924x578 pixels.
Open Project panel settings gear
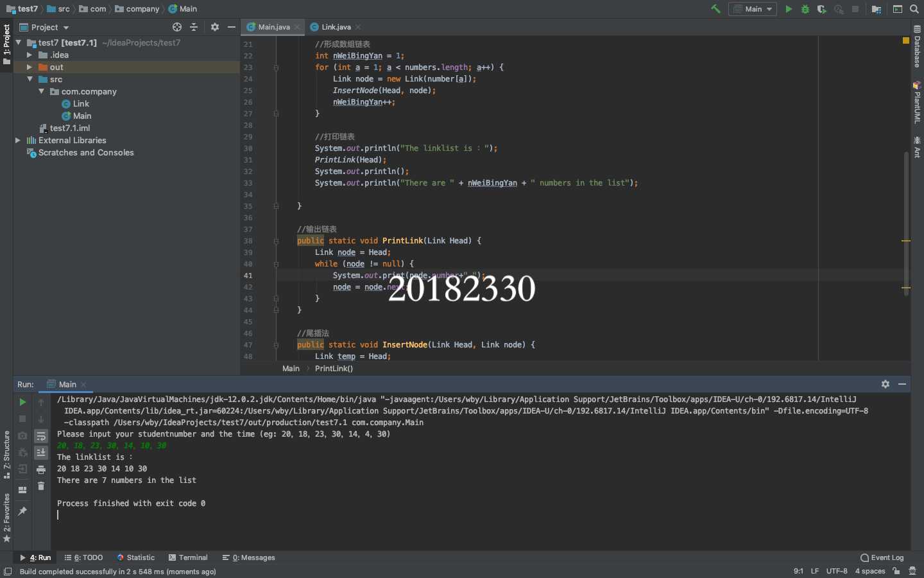pos(215,27)
